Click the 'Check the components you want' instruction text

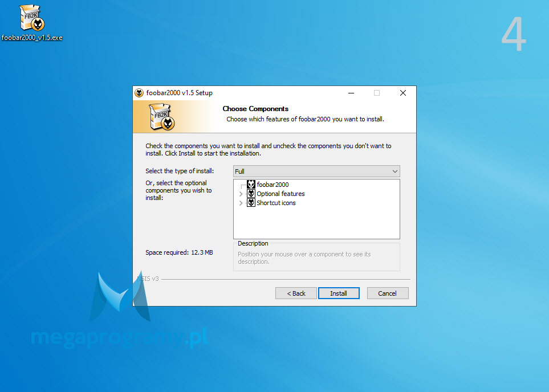pos(269,149)
